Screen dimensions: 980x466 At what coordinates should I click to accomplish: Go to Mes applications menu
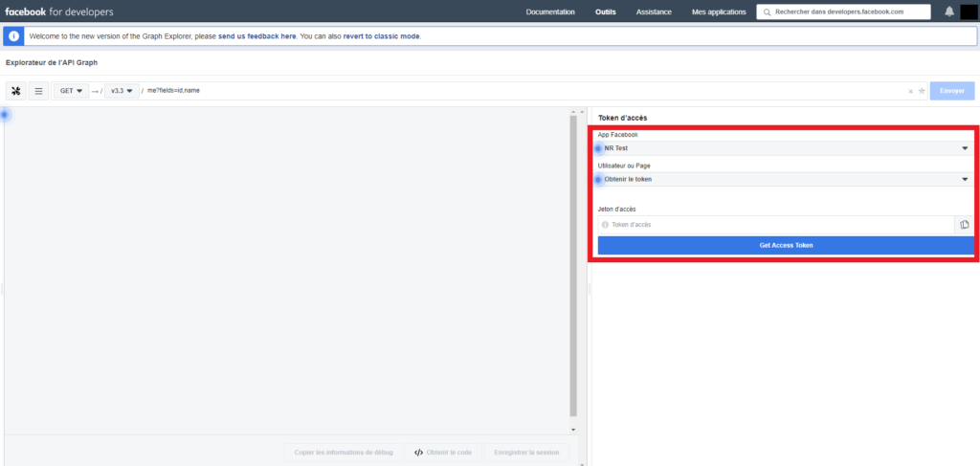tap(718, 12)
